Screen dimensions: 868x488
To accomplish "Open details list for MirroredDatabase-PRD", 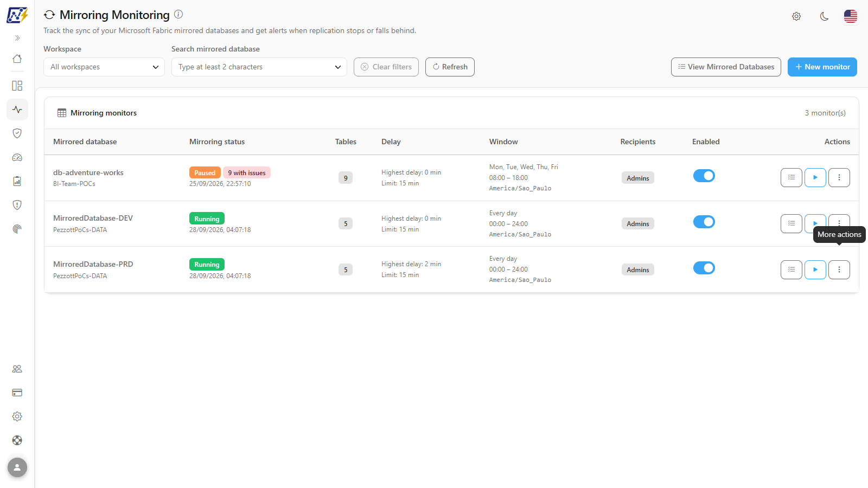I will tap(792, 269).
